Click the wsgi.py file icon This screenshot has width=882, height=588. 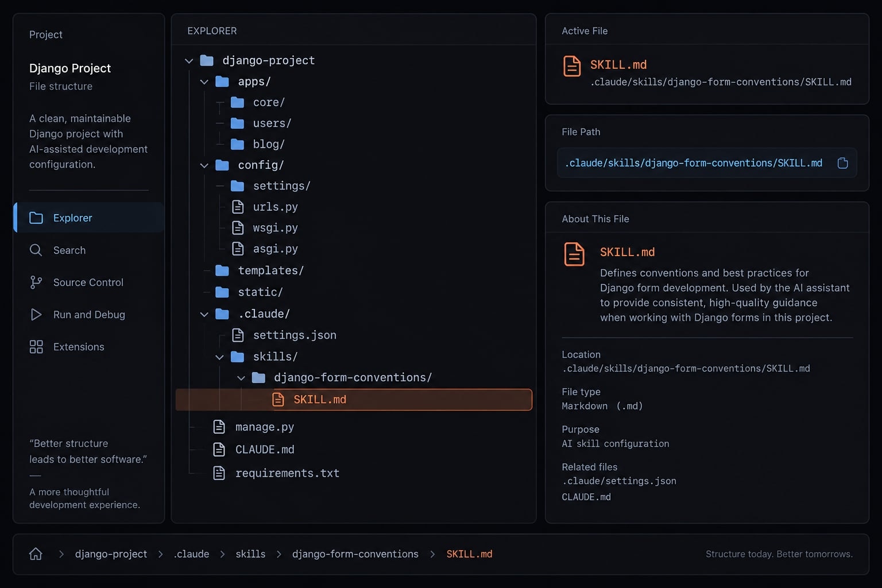click(x=238, y=227)
